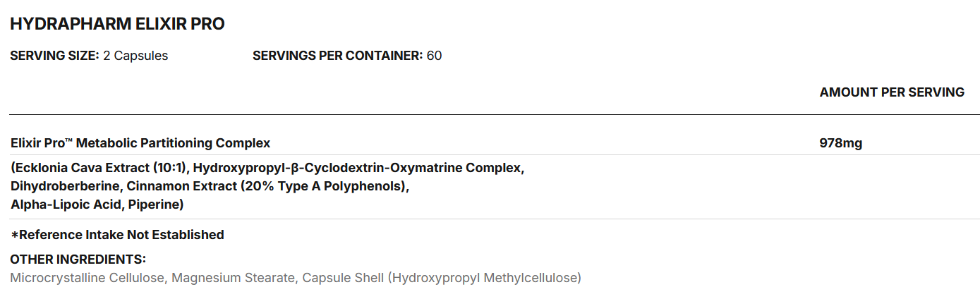The width and height of the screenshot is (980, 299).
Task: Select Microcrystalline Cellulose in other ingredients
Action: point(87,278)
